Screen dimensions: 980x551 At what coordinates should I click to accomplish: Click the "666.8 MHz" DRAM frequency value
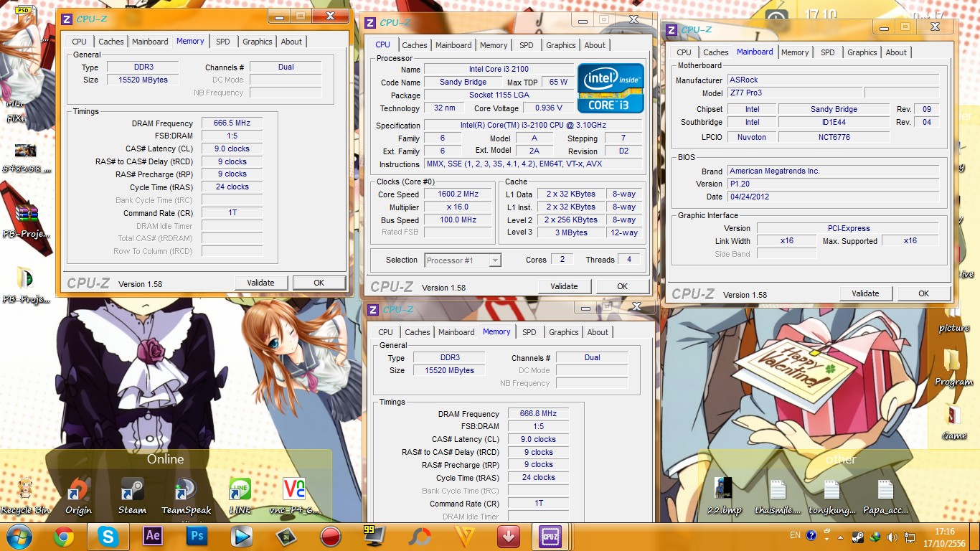coord(538,414)
